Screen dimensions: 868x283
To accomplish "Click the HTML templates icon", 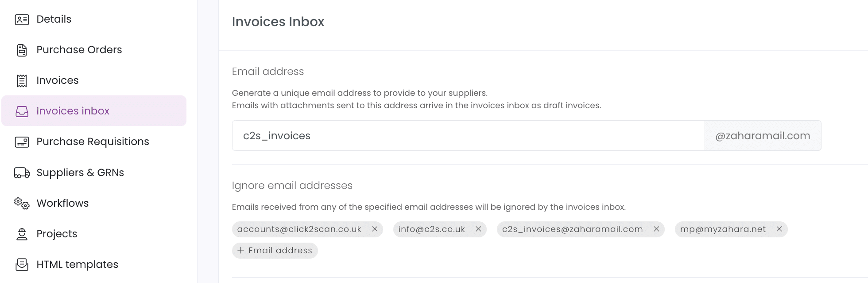I will (22, 265).
